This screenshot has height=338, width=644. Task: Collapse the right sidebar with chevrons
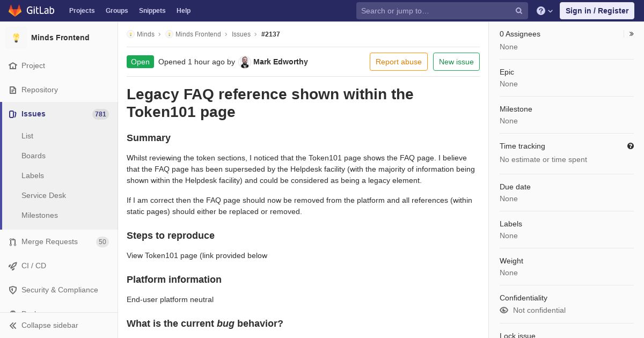632,34
